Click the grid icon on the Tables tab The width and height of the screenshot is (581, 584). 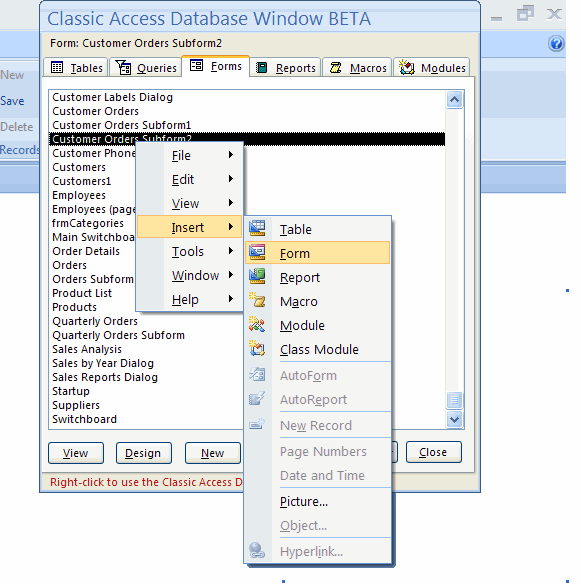(x=57, y=67)
